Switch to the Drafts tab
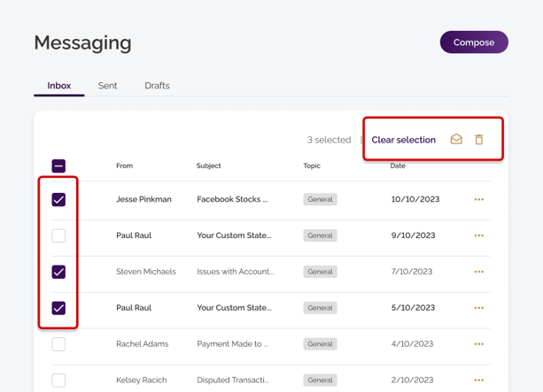 tap(157, 86)
